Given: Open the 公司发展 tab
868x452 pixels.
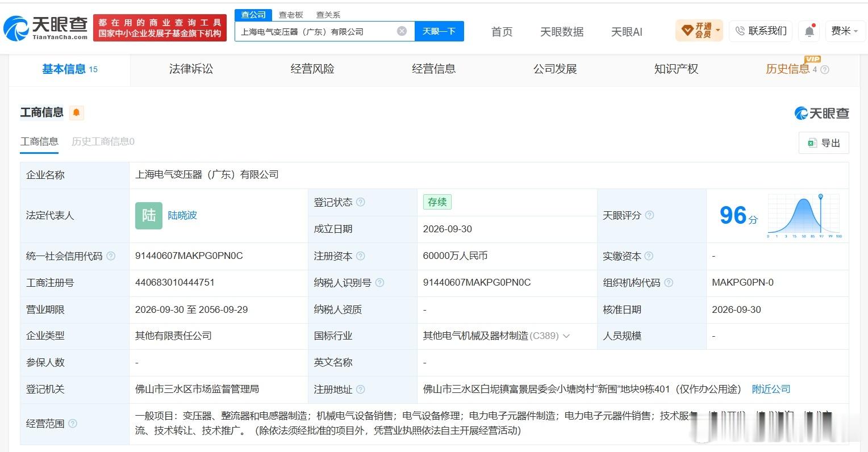Looking at the screenshot, I should [x=555, y=69].
